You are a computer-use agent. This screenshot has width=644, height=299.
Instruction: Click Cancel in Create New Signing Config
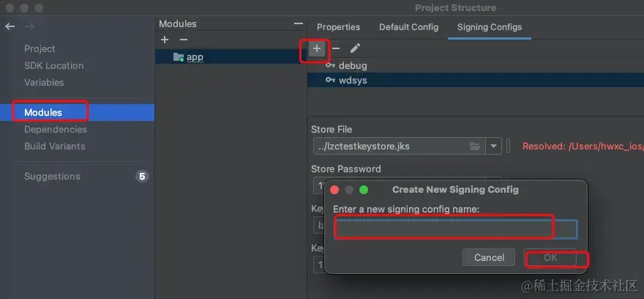489,257
